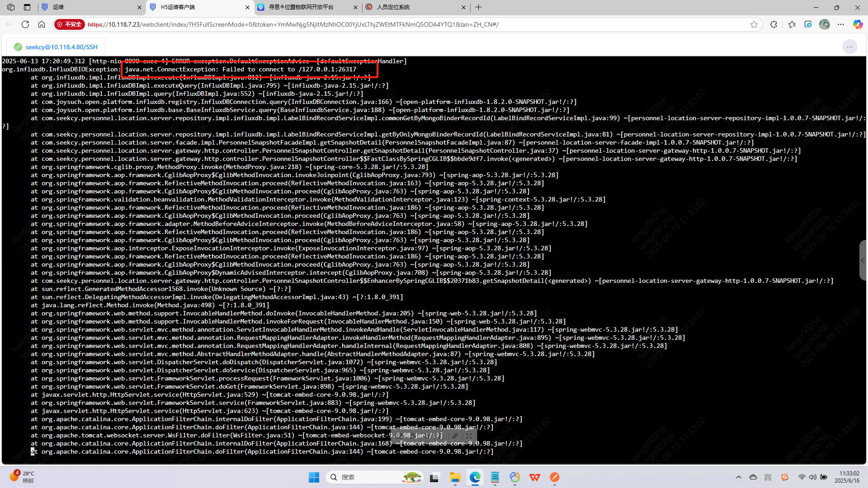The height and width of the screenshot is (488, 868).
Task: Click the Internet Explorer mode icon
Action: [808, 24]
